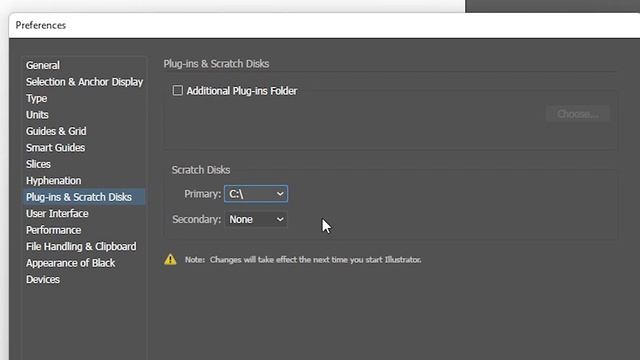Open General preferences category
Image resolution: width=640 pixels, height=360 pixels.
(x=43, y=65)
